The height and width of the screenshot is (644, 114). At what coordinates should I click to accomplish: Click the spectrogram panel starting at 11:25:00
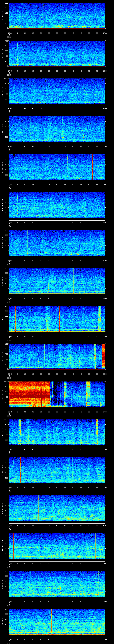57,356
